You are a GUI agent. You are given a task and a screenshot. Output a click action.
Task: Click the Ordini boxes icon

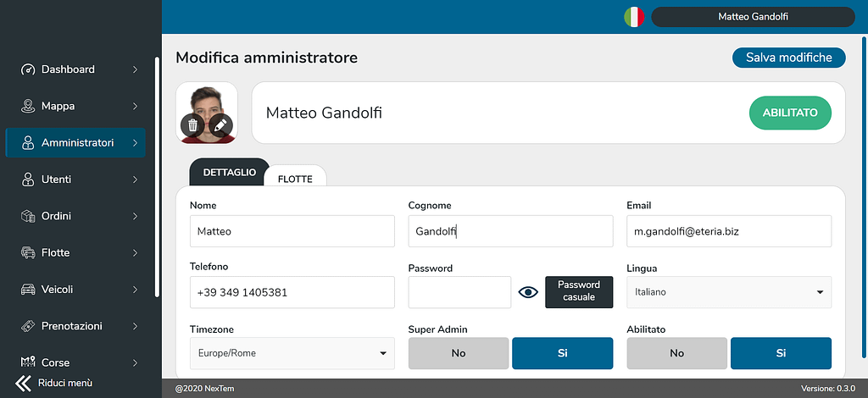(x=28, y=216)
